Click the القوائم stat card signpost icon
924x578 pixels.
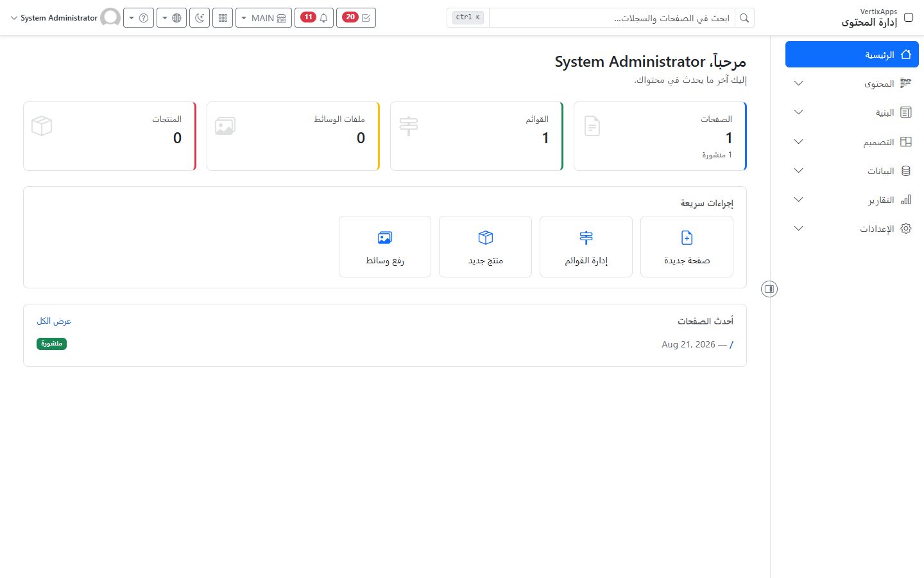pos(409,126)
